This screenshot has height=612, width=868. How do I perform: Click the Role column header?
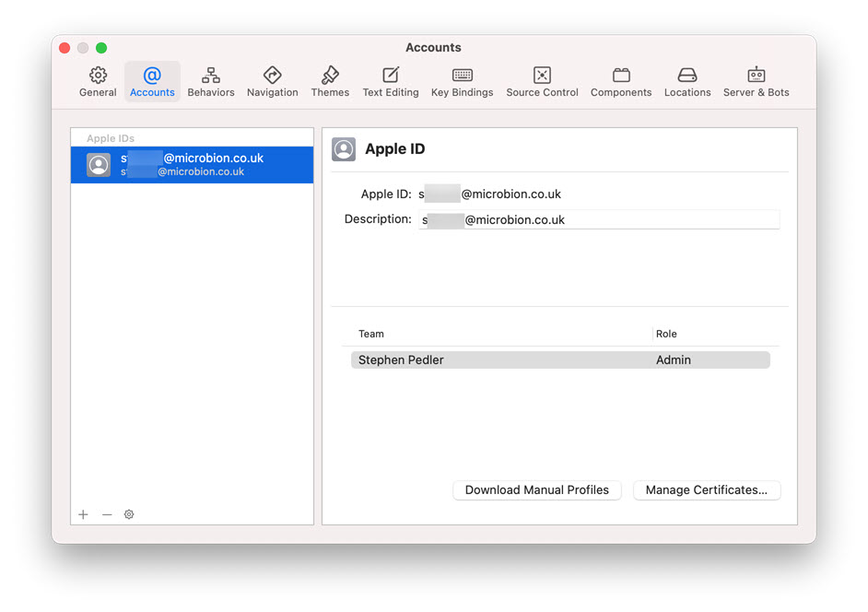pyautogui.click(x=666, y=334)
